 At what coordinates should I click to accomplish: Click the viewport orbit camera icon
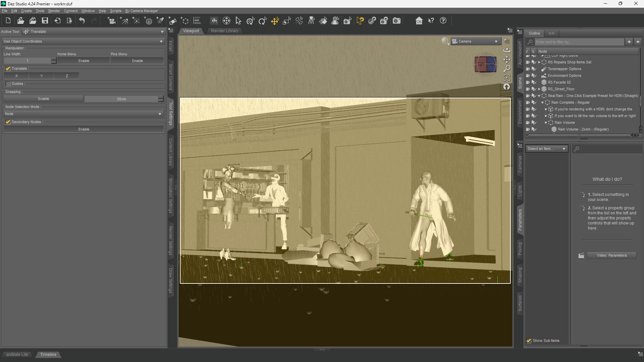[507, 50]
